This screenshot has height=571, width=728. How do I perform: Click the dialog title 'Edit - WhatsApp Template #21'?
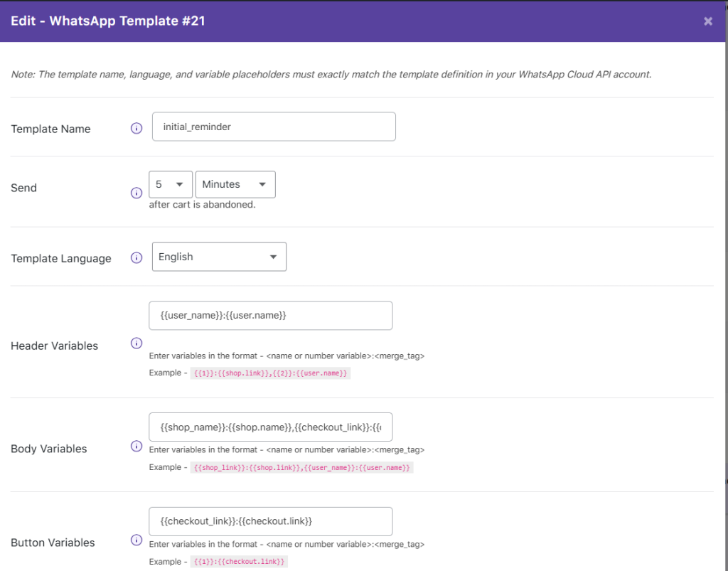pyautogui.click(x=108, y=21)
